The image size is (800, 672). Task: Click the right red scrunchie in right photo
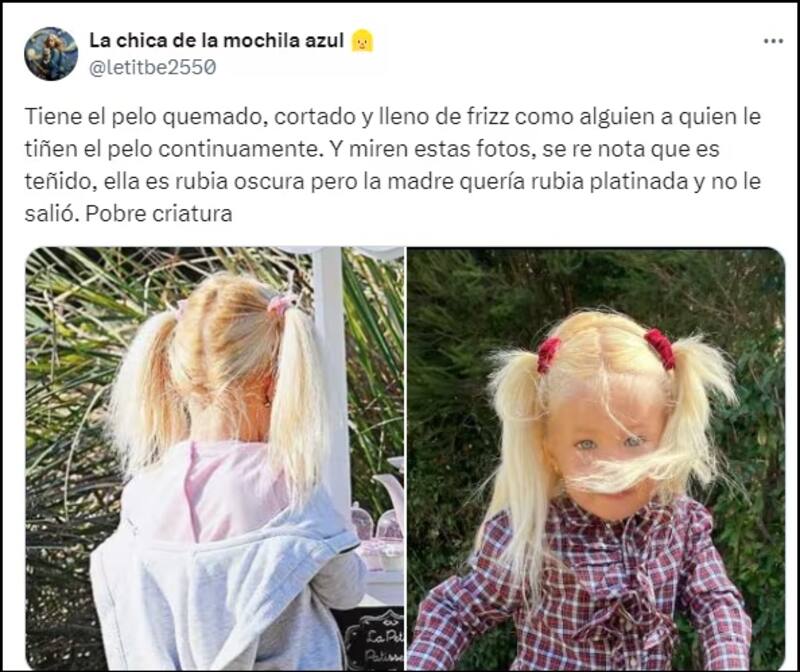pos(660,348)
